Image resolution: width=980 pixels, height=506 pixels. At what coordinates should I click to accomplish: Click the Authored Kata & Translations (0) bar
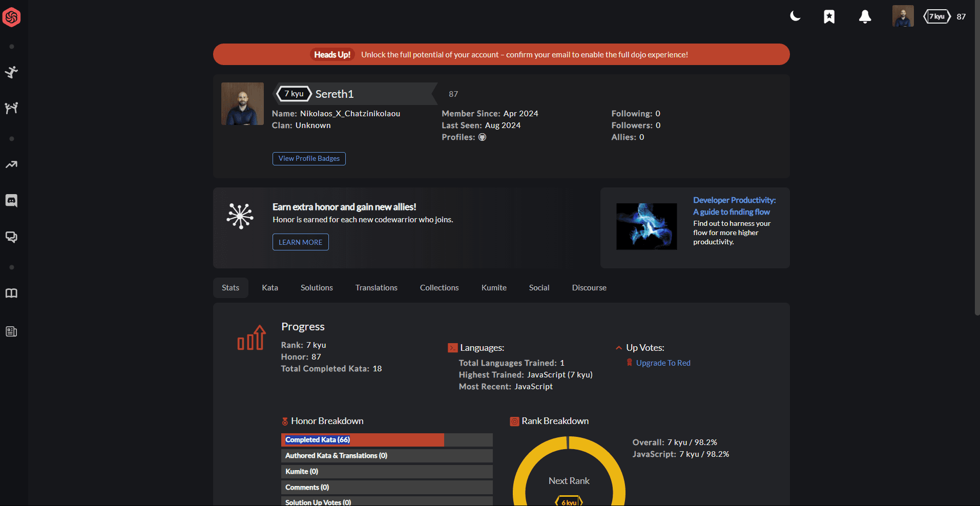point(387,456)
